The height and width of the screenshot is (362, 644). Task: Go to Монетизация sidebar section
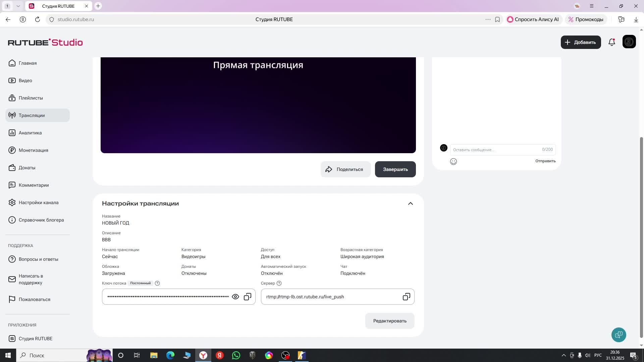click(x=33, y=150)
